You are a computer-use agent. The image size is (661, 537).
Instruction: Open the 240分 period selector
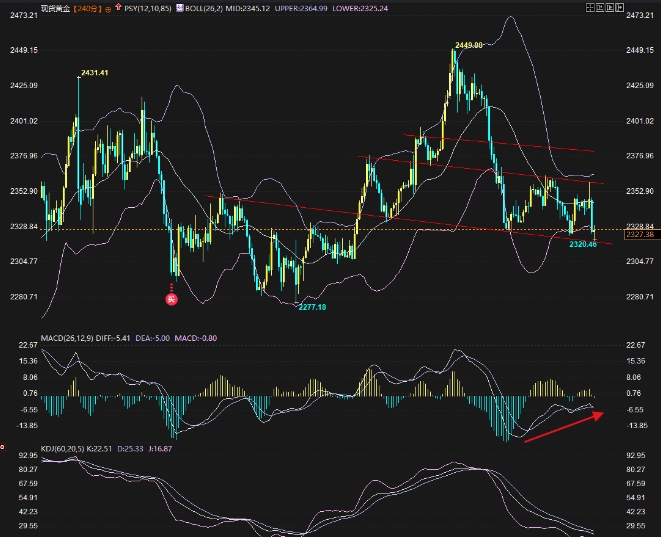click(x=87, y=8)
